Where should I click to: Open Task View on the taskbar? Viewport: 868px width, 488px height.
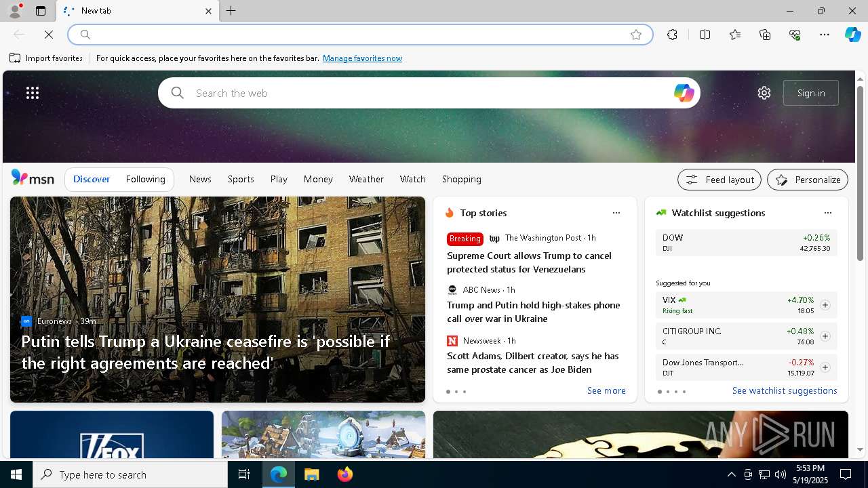244,474
